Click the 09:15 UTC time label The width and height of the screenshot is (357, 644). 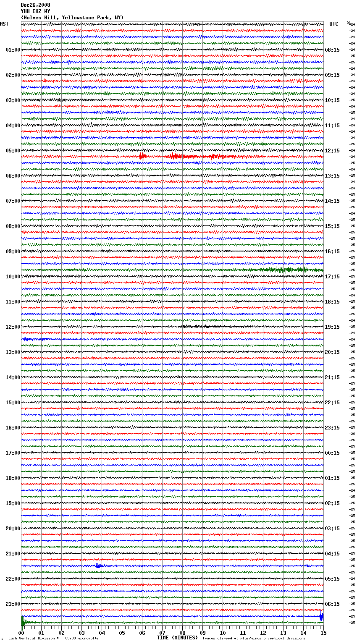click(332, 75)
